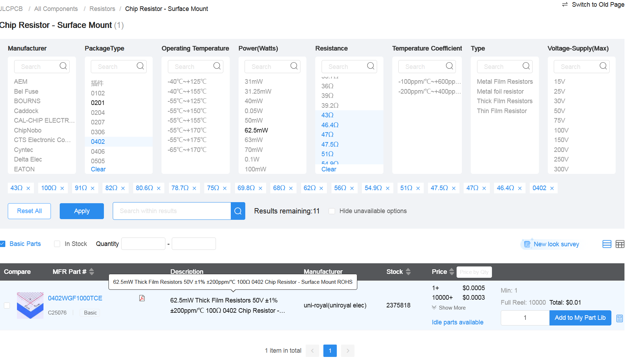Remove the 0402 filter tag
The image size is (628, 364).
click(552, 188)
